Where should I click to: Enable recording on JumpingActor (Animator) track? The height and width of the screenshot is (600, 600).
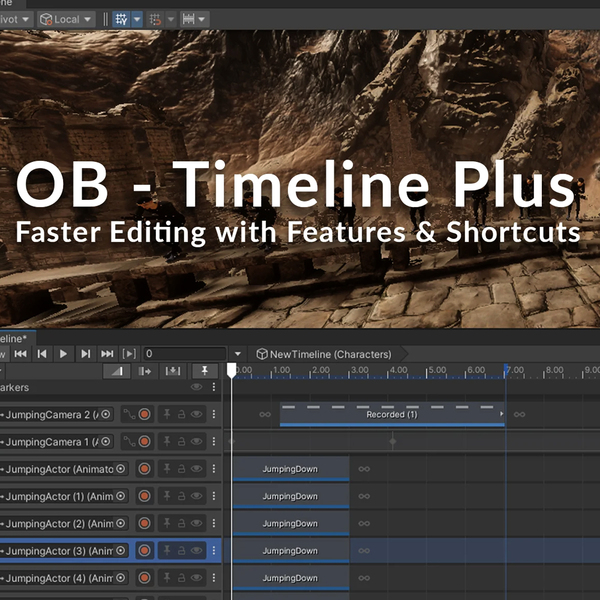coord(144,469)
